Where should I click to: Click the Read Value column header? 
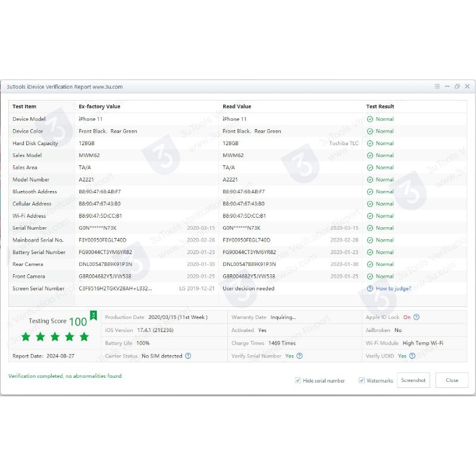point(237,107)
